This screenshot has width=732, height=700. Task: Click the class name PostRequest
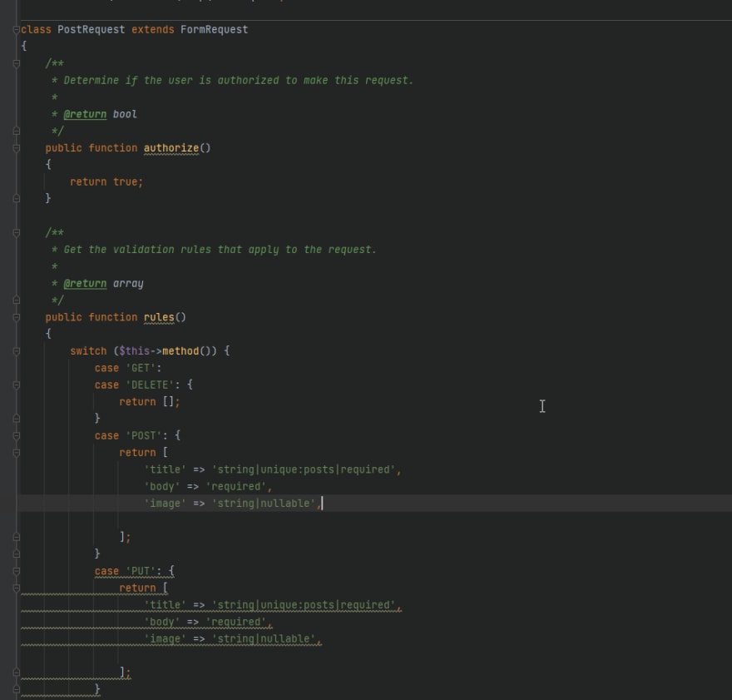(91, 29)
